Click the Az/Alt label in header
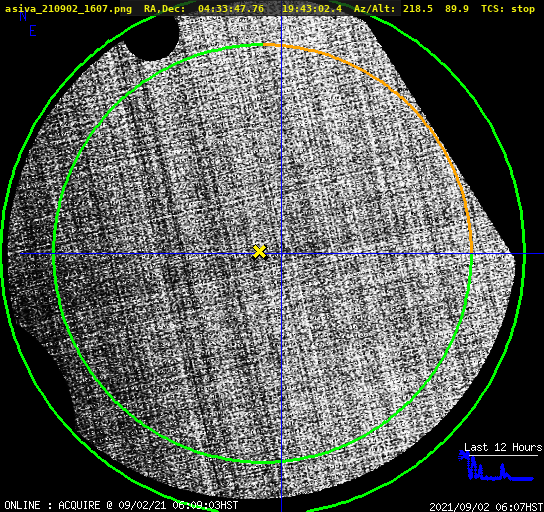Image resolution: width=544 pixels, height=512 pixels. click(375, 9)
